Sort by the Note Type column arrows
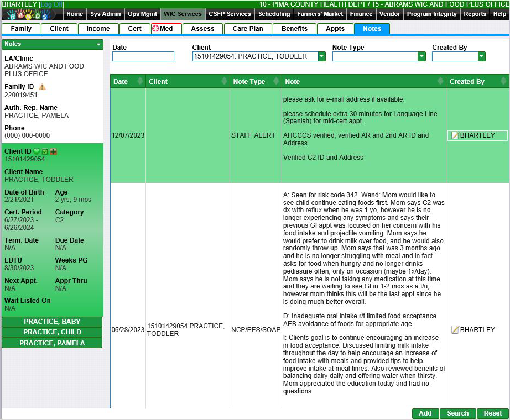The image size is (510, 420). [276, 82]
